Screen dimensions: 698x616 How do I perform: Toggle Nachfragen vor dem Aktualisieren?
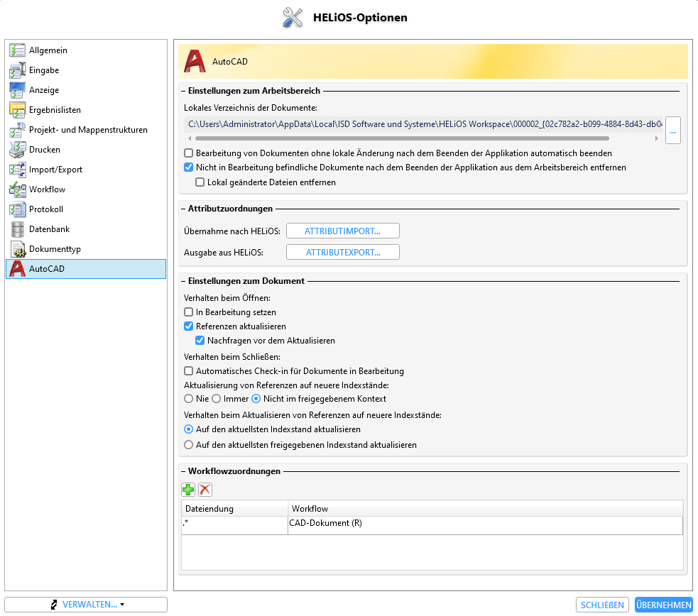tap(200, 341)
